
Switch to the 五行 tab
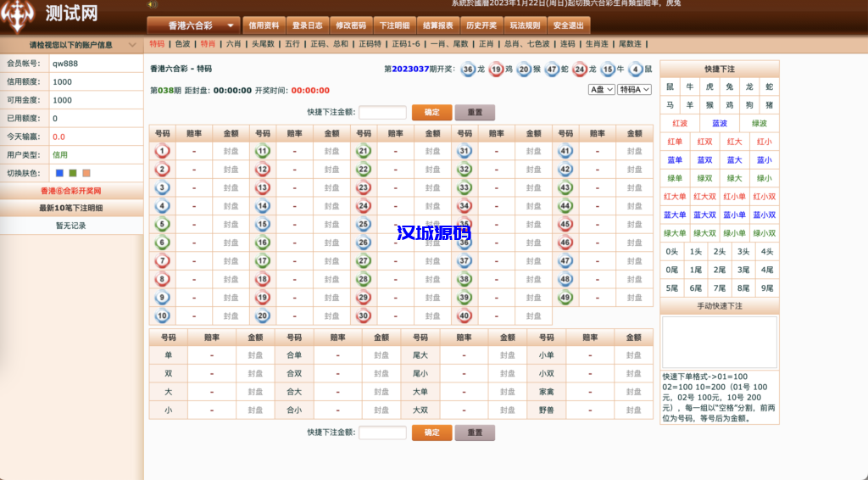[x=292, y=44]
